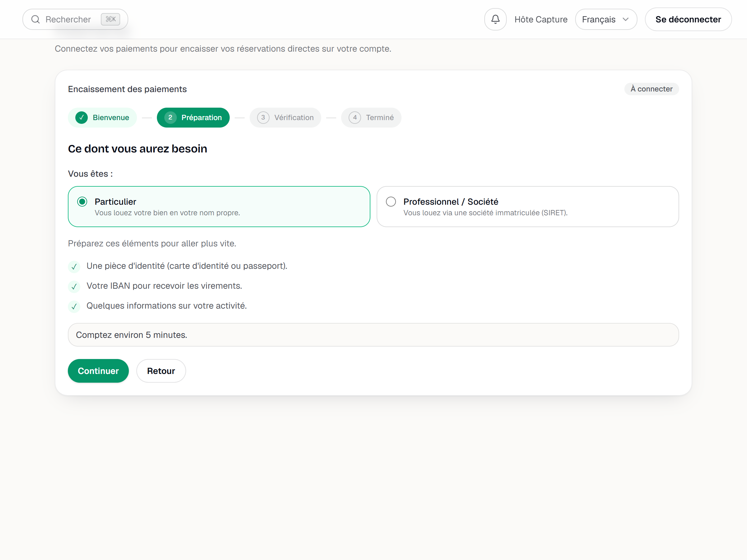
Task: Click the 'Comptez environ 5 minutes.' notice
Action: pos(373,334)
